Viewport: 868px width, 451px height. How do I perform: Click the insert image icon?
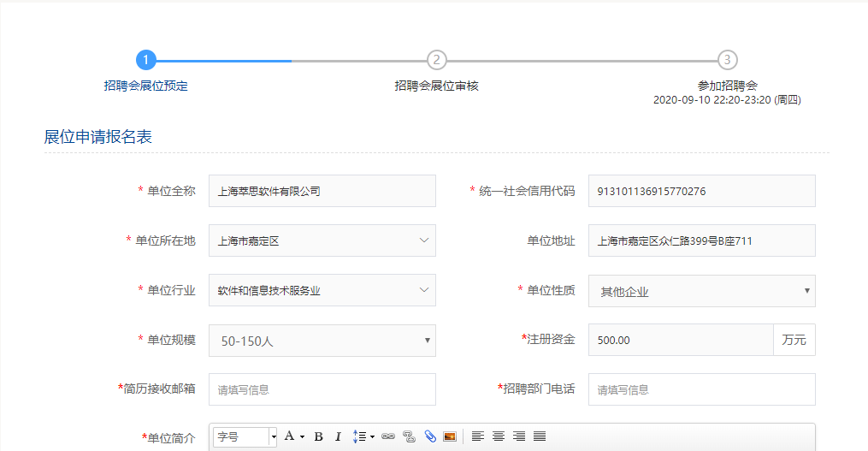pos(450,436)
